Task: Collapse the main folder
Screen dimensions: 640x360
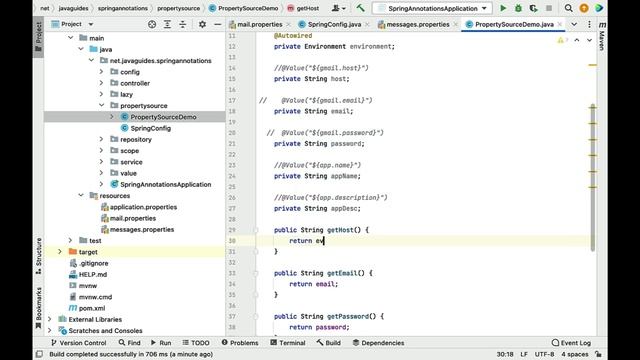Action: click(71, 38)
